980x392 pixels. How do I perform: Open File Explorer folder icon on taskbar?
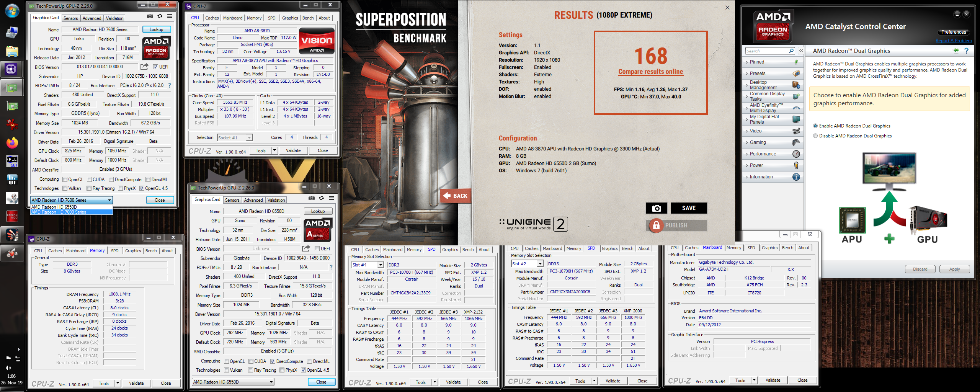pos(12,51)
